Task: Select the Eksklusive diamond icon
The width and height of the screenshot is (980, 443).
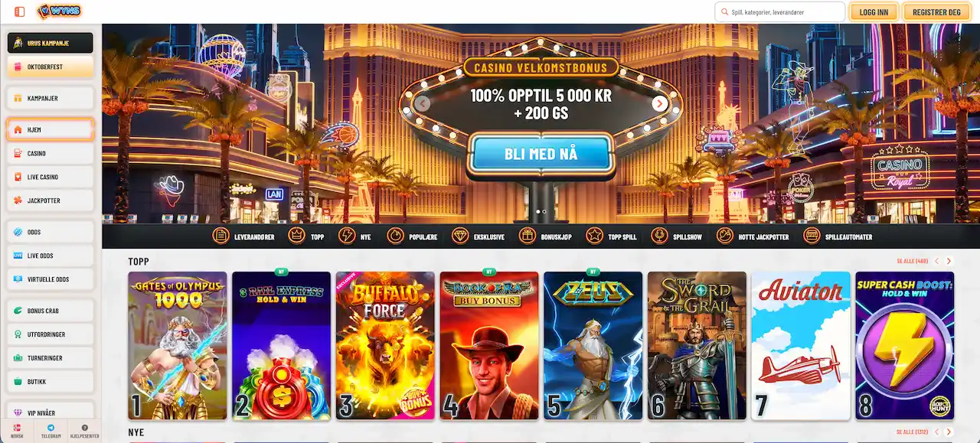Action: (460, 236)
